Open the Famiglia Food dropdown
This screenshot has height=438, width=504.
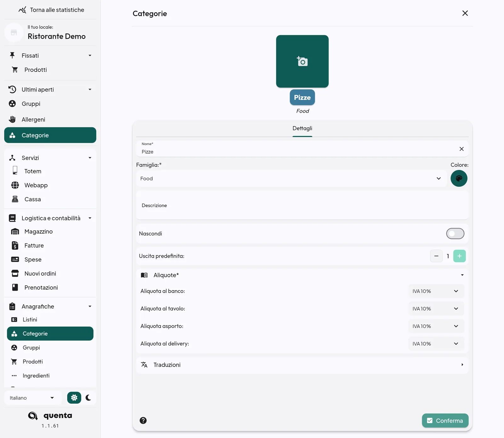(291, 178)
